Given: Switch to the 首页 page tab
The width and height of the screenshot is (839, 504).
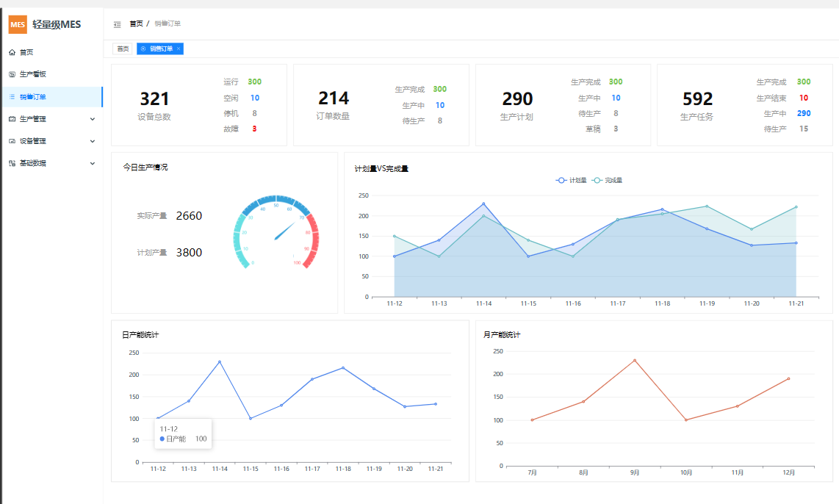Looking at the screenshot, I should (123, 48).
